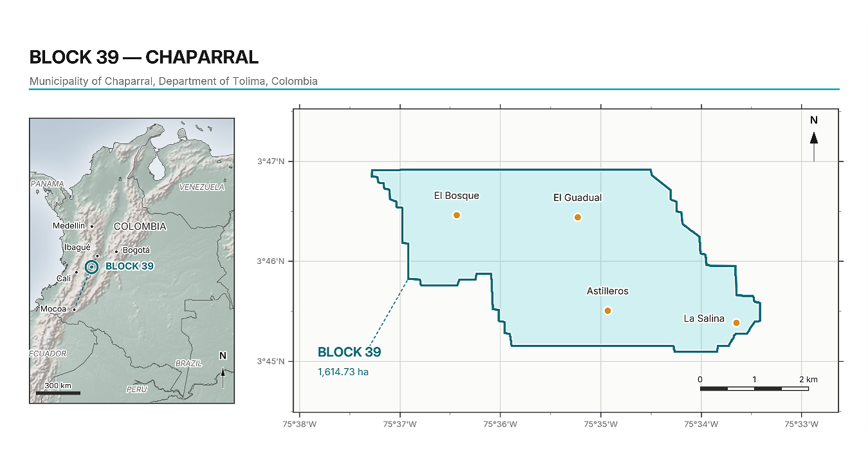Click the Mocoa city dot on inset map

[74, 309]
